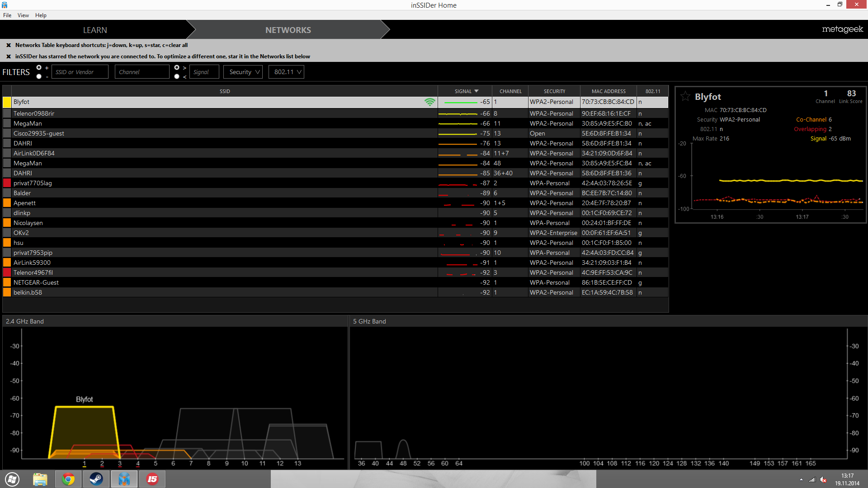Open Google Chrome from the taskbar
Viewport: 868px width, 488px height.
coord(68,479)
